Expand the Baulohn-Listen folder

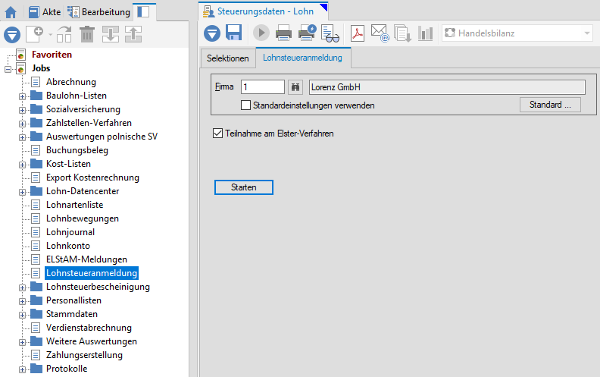point(22,96)
